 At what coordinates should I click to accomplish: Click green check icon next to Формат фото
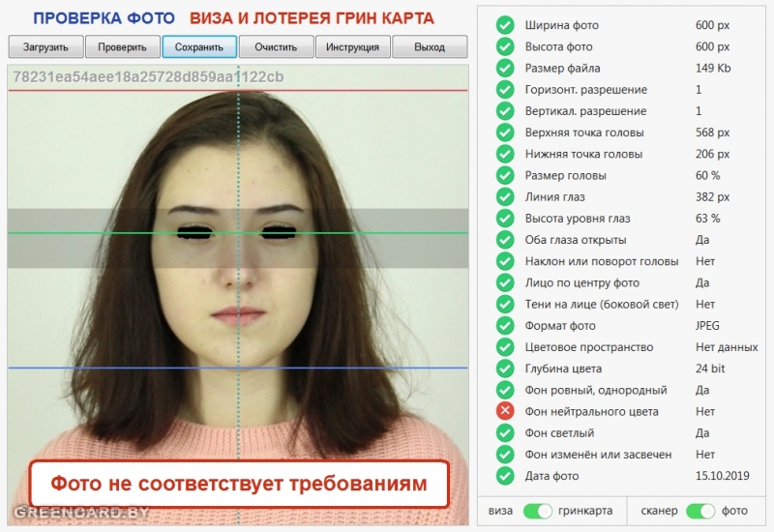(x=505, y=326)
